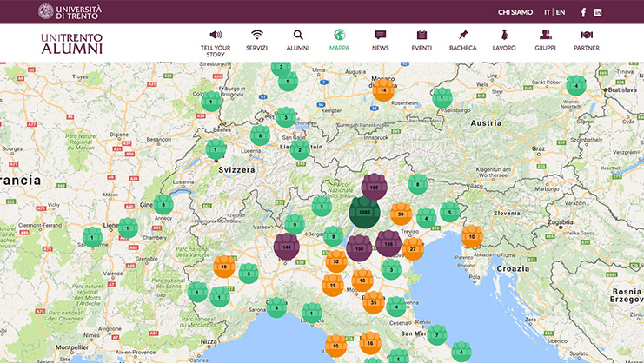Click the green 8 cluster near Annecy
644x363 pixels.
click(163, 204)
